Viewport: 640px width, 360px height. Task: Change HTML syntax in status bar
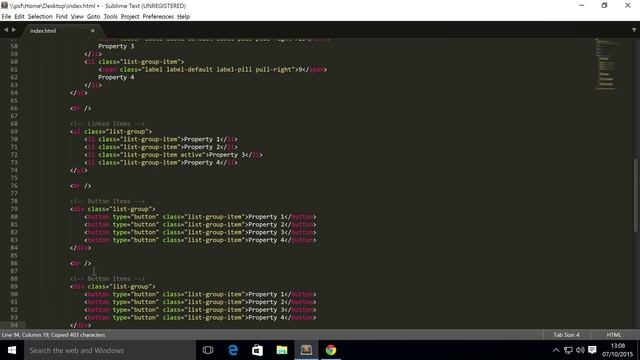click(x=613, y=335)
